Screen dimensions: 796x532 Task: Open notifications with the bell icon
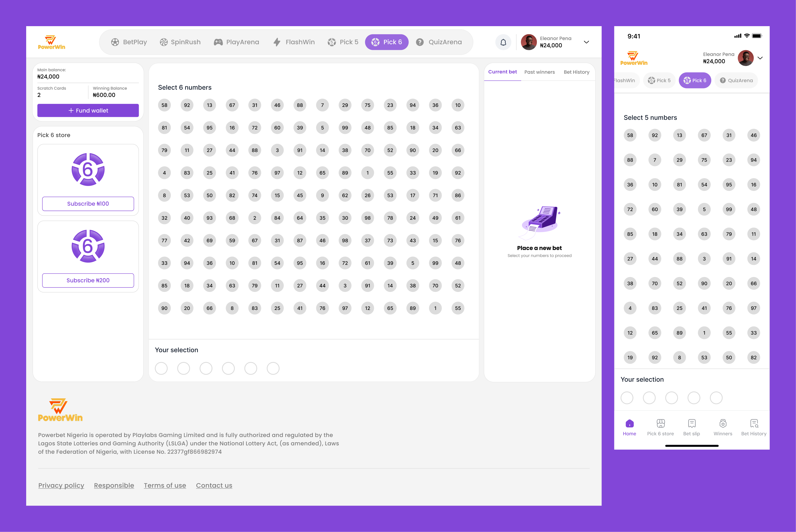point(503,42)
